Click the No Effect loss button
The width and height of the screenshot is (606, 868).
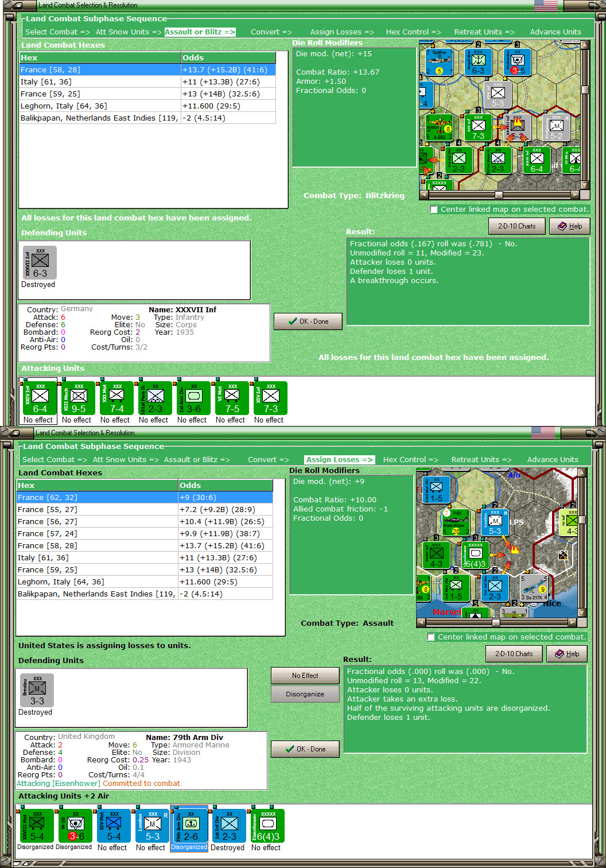pos(305,676)
